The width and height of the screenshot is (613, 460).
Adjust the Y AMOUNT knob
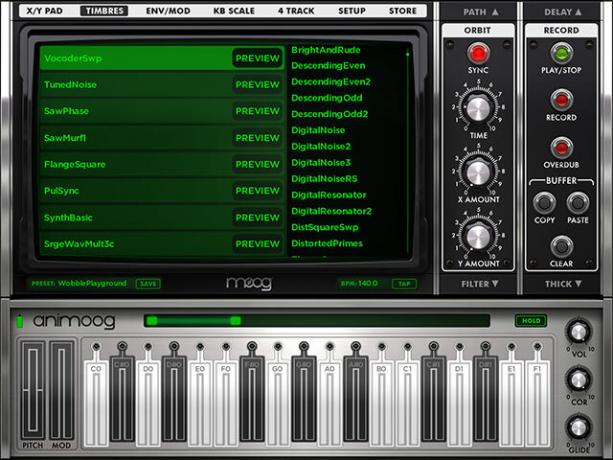(478, 236)
